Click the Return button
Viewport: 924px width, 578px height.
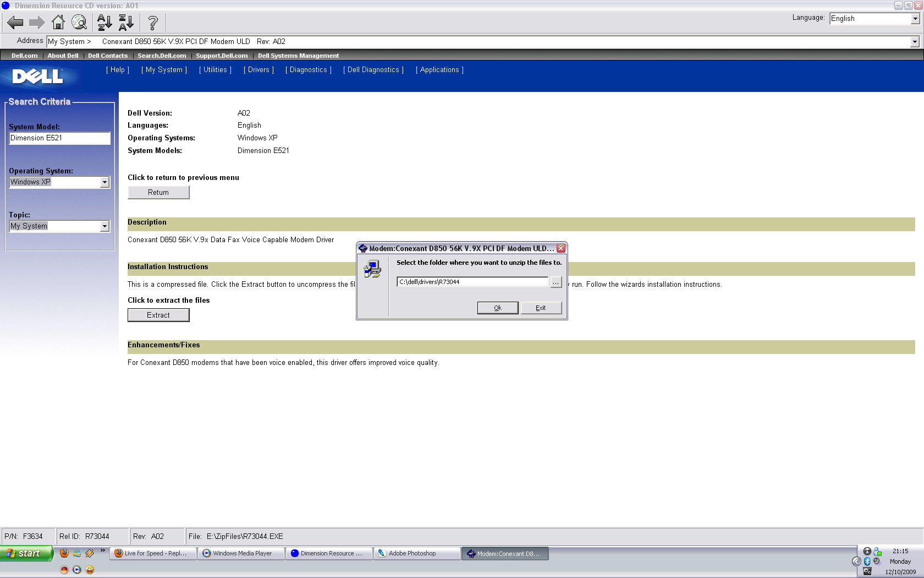[x=158, y=192]
